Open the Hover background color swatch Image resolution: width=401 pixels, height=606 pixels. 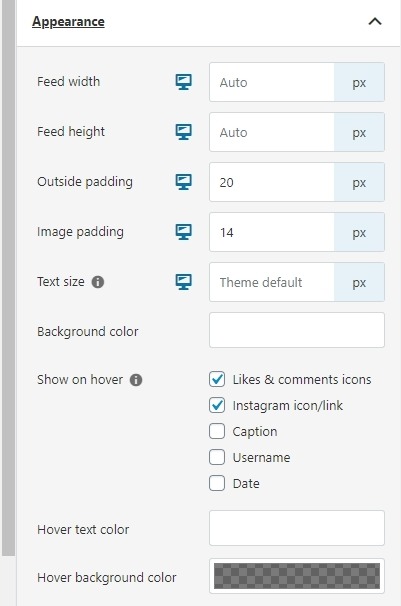(297, 576)
